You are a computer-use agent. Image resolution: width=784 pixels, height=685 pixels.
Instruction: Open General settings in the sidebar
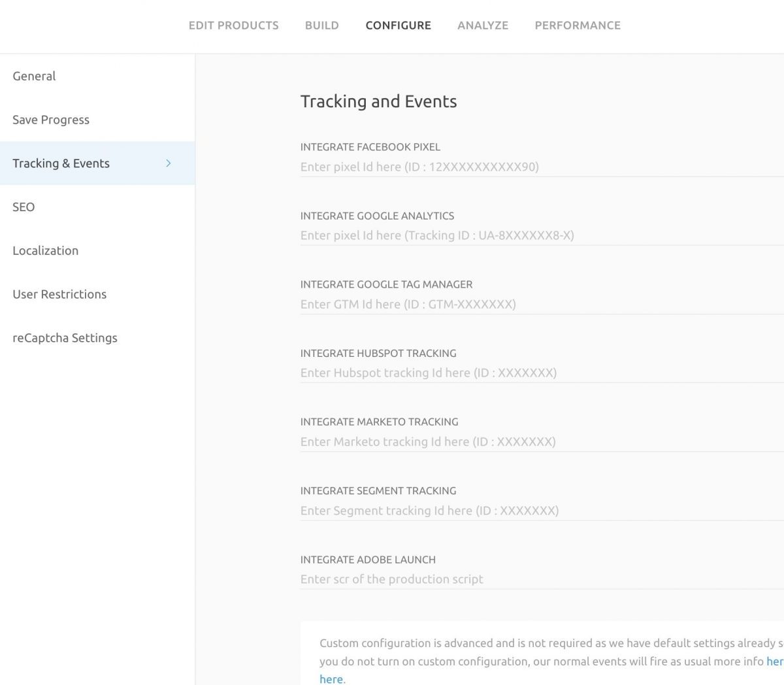tap(34, 76)
